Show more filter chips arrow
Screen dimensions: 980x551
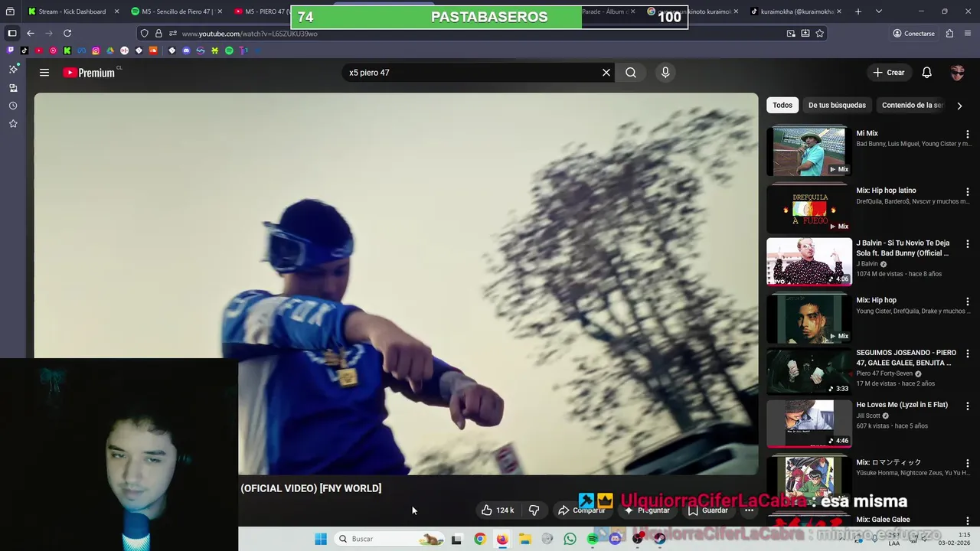pyautogui.click(x=959, y=106)
